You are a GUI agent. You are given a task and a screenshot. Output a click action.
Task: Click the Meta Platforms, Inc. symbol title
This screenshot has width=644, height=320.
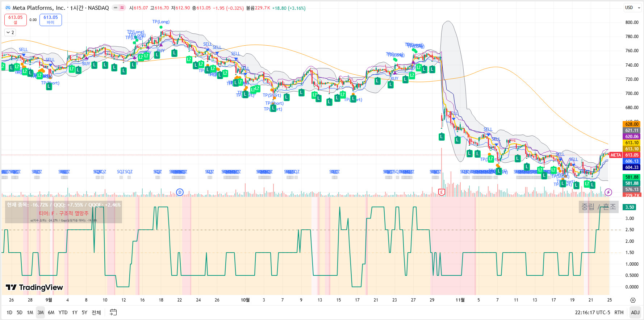click(x=39, y=8)
